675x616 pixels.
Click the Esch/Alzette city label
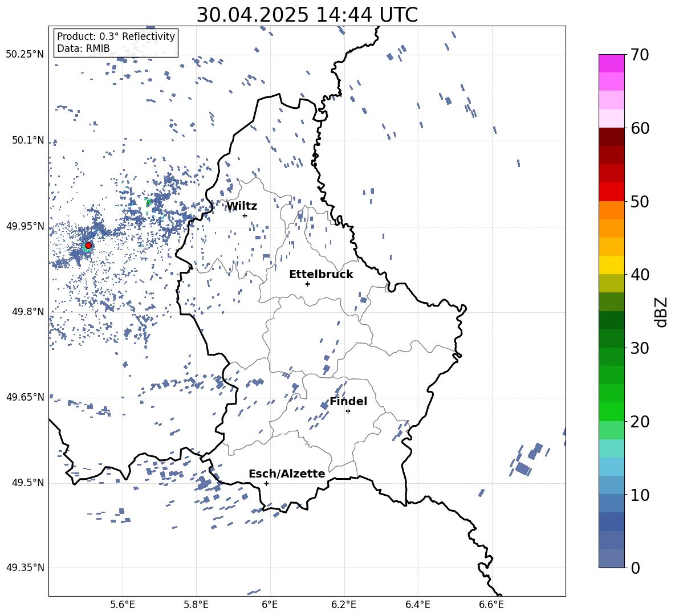click(x=287, y=474)
